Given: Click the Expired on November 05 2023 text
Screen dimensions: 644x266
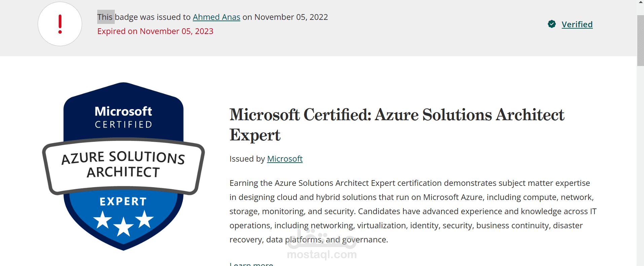Looking at the screenshot, I should click(x=155, y=31).
